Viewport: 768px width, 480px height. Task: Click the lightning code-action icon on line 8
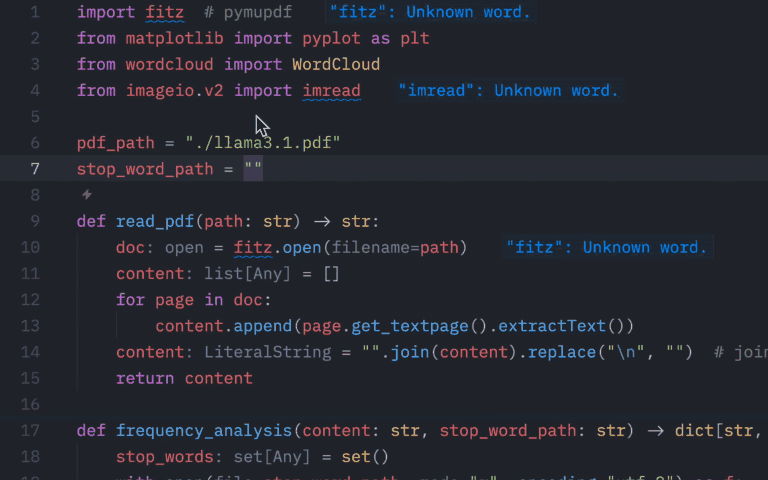[x=87, y=195]
